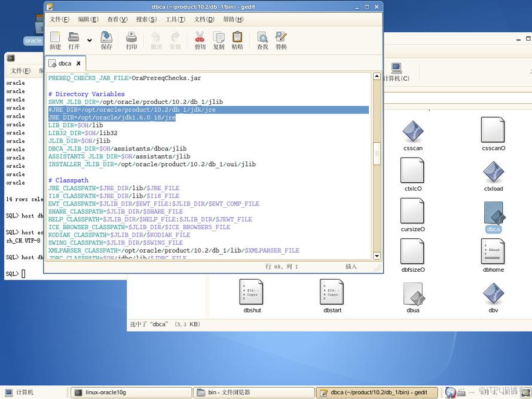Open the 文件(F) menu in terminal window
Image resolution: width=532 pixels, height=399 pixels.
(x=20, y=70)
